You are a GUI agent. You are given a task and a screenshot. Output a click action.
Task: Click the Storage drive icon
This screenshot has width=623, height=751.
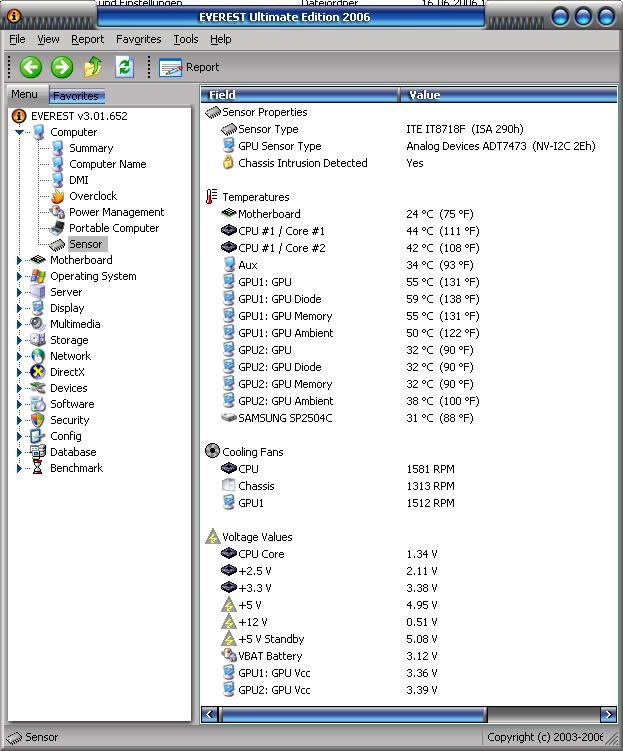(38, 340)
